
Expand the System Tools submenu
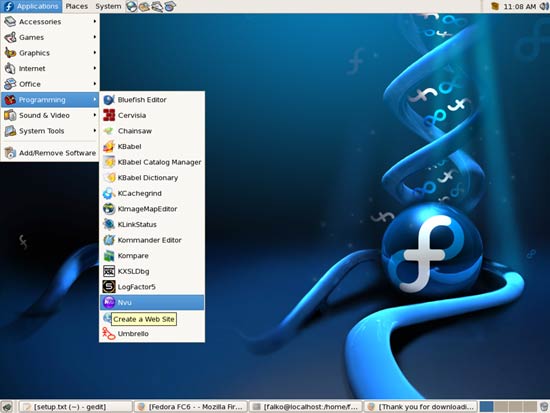point(50,131)
